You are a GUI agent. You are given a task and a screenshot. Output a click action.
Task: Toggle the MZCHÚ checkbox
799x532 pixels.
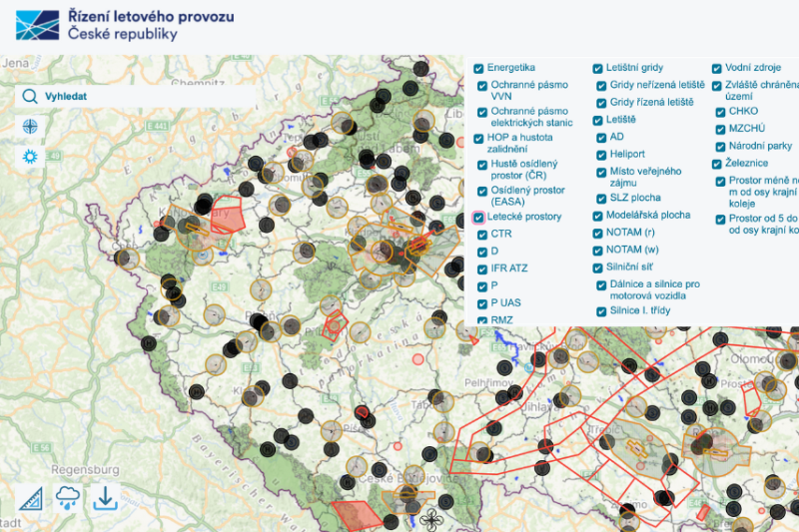(720, 130)
